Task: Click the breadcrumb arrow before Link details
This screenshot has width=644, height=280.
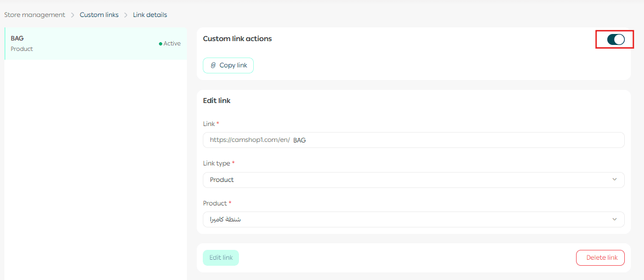Action: coord(126,15)
